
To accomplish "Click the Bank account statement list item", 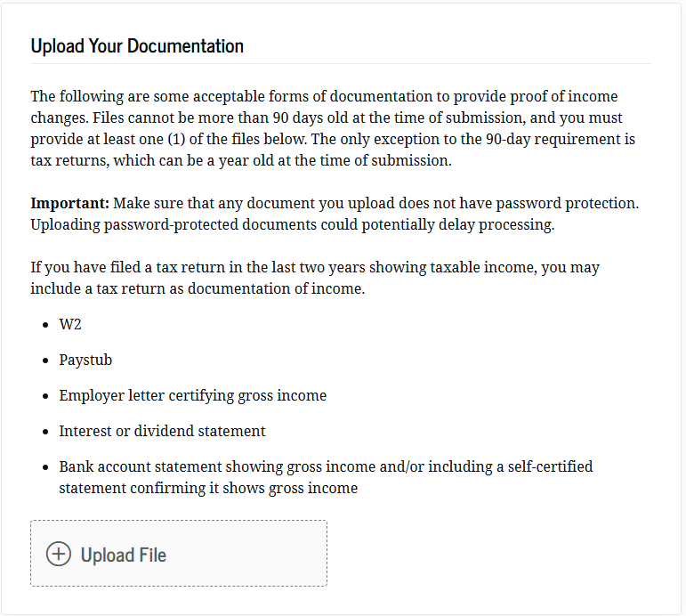I will click(326, 477).
